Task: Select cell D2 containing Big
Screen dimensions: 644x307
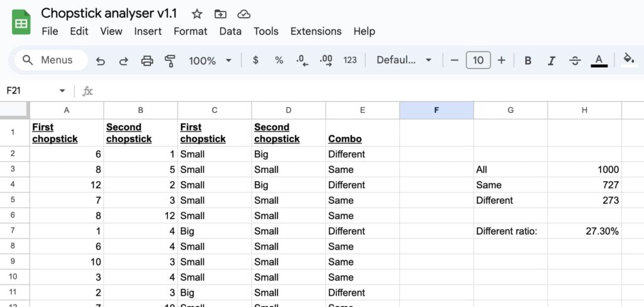Action: [x=288, y=153]
